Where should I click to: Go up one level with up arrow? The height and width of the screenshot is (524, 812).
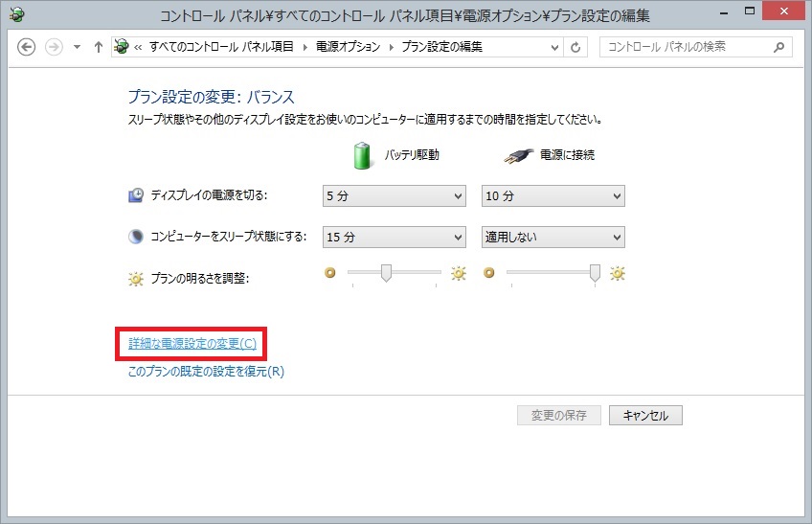pos(99,47)
